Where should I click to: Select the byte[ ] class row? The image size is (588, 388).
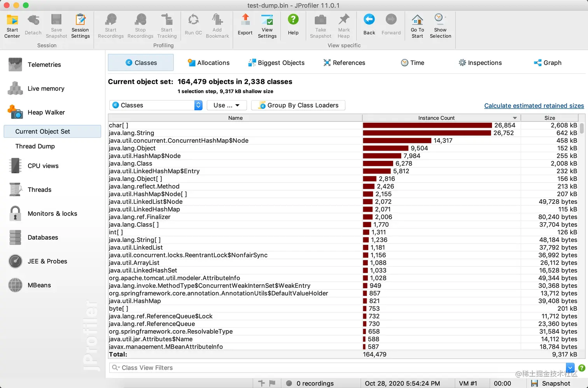[x=343, y=308]
